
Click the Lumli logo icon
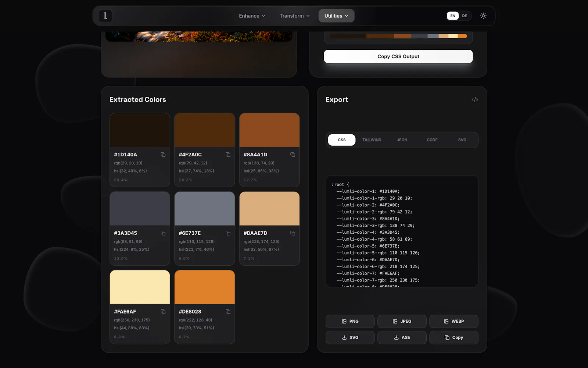tap(105, 16)
